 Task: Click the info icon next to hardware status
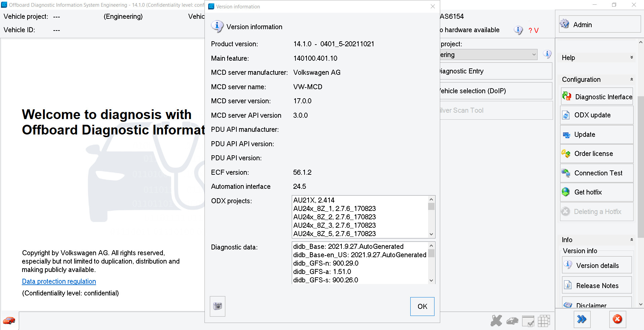[x=518, y=30]
